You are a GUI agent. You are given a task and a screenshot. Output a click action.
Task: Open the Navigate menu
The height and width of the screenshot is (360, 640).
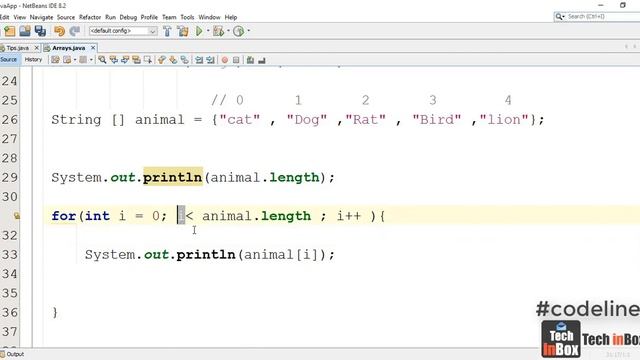(x=41, y=17)
